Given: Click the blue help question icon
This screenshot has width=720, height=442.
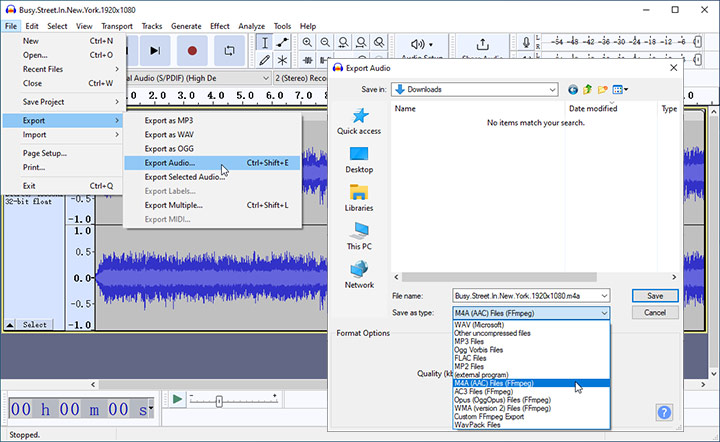Looking at the screenshot, I should (663, 412).
